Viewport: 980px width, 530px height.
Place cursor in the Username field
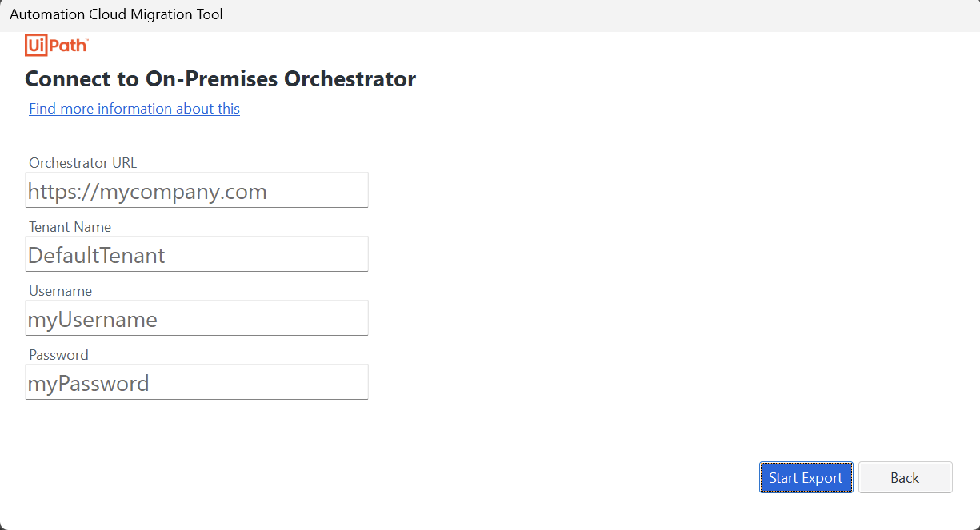coord(196,318)
